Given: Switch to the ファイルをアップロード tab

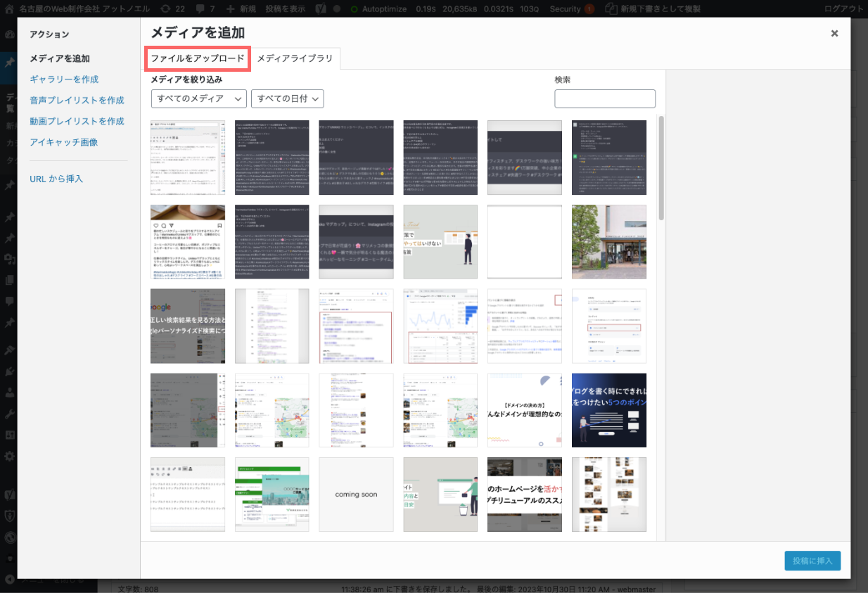Looking at the screenshot, I should click(x=198, y=58).
